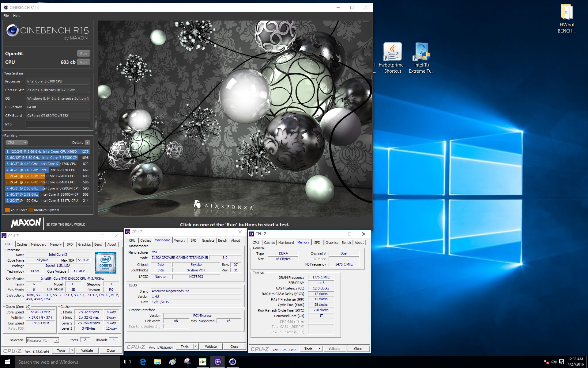Open the ranking Details arrow button
This screenshot has width=588, height=368.
88,143
